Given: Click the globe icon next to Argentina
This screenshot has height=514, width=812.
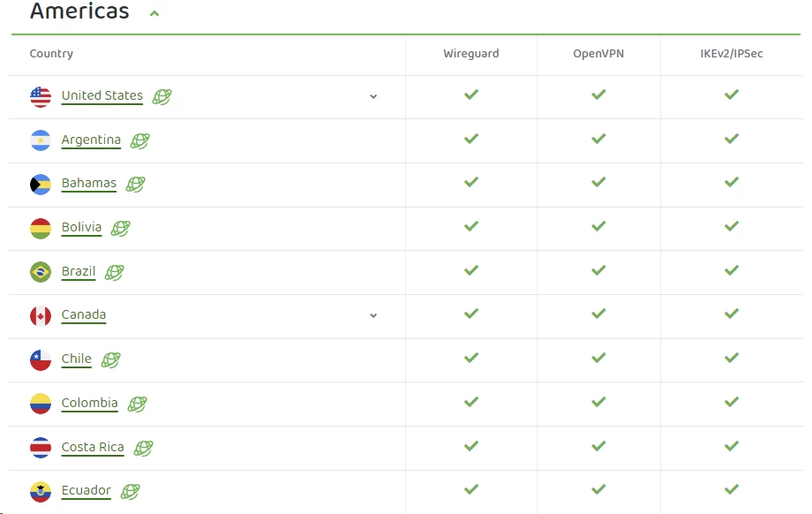Looking at the screenshot, I should tap(139, 140).
